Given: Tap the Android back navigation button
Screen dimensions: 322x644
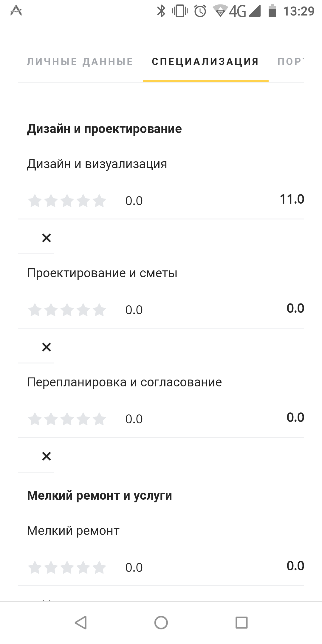Looking at the screenshot, I should click(x=80, y=623).
